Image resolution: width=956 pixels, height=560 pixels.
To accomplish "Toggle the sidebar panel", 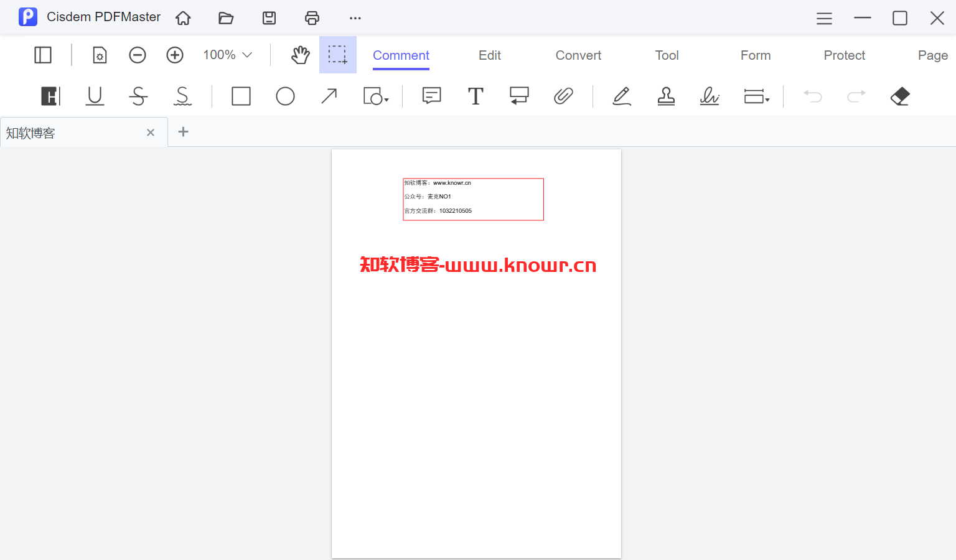I will click(x=43, y=55).
